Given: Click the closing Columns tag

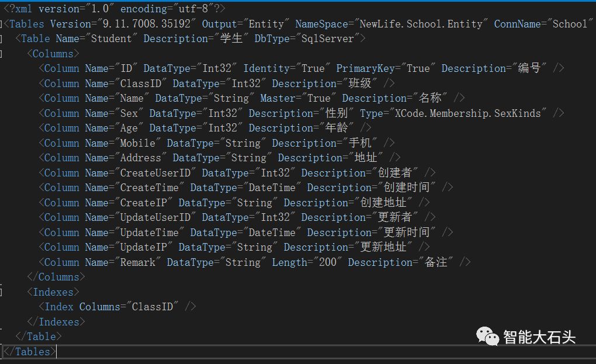Looking at the screenshot, I should (56, 277).
